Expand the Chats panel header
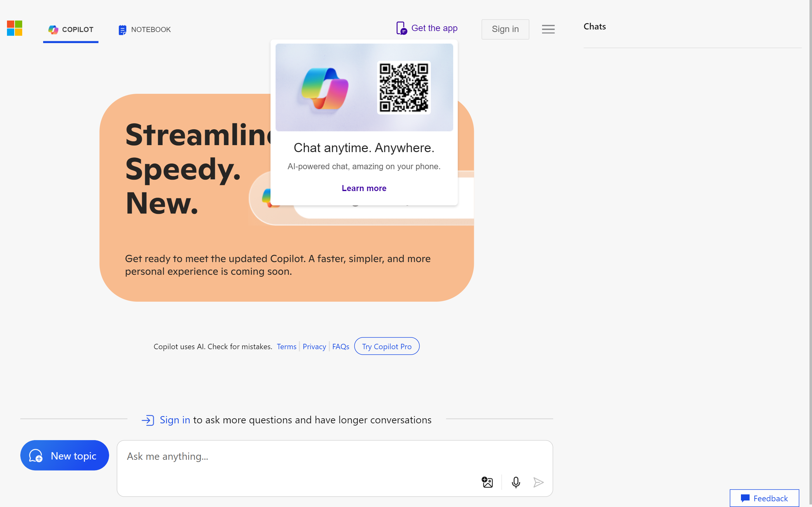 click(594, 26)
